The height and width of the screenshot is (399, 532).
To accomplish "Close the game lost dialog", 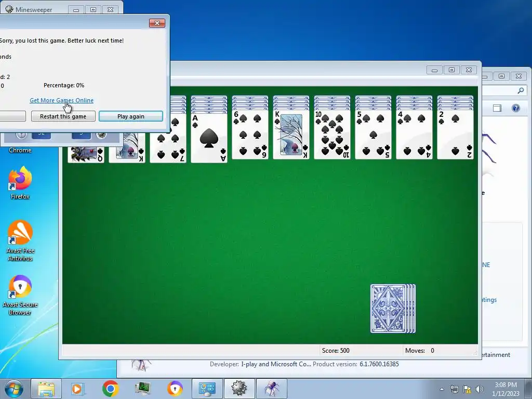I will pyautogui.click(x=157, y=23).
